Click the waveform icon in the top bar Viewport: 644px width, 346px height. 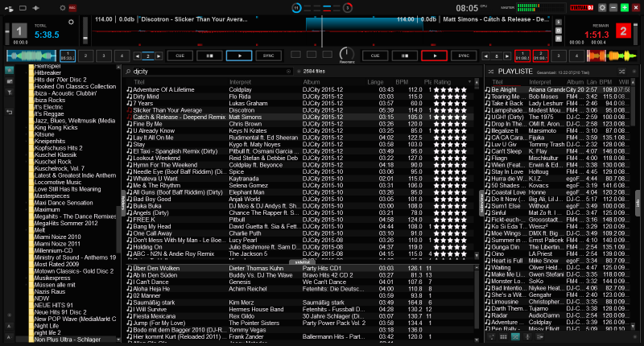[36, 8]
